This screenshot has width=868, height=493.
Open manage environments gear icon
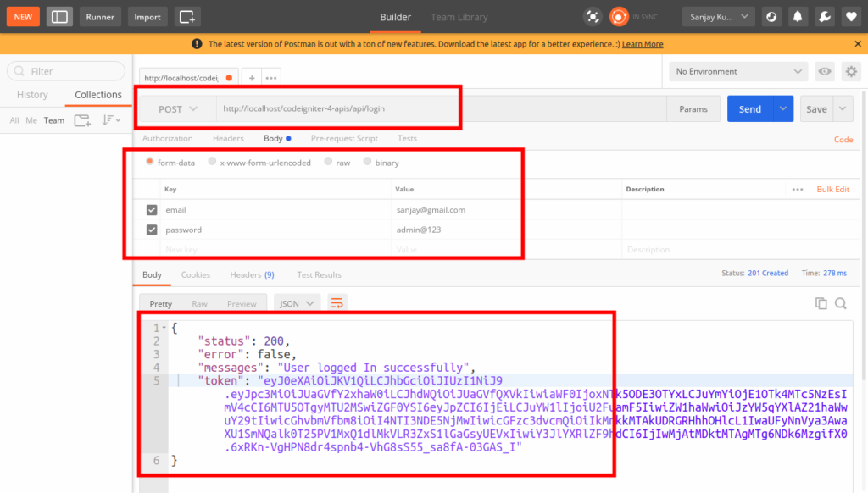point(851,71)
